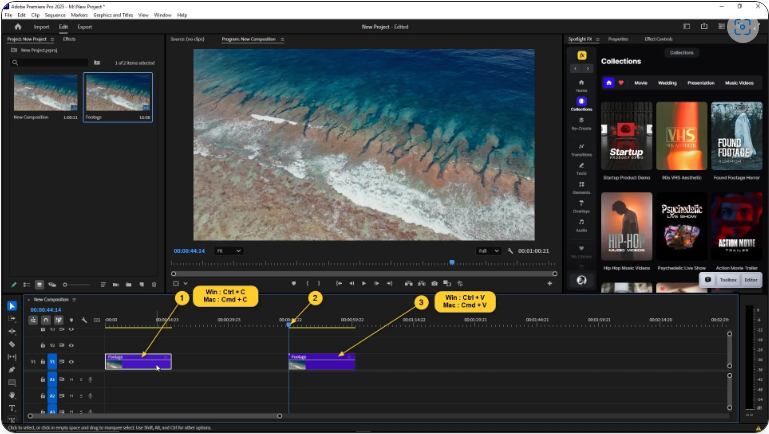769x434 pixels.
Task: Solo audio track A2
Action: (x=81, y=396)
